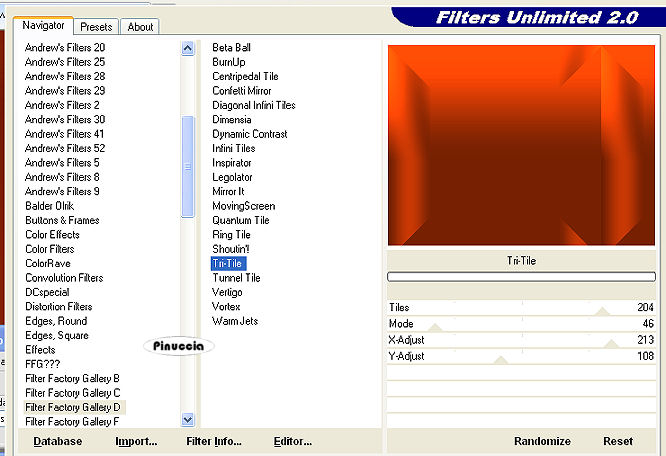Image resolution: width=666 pixels, height=456 pixels.
Task: Select Convolution Filters category
Action: pos(64,278)
